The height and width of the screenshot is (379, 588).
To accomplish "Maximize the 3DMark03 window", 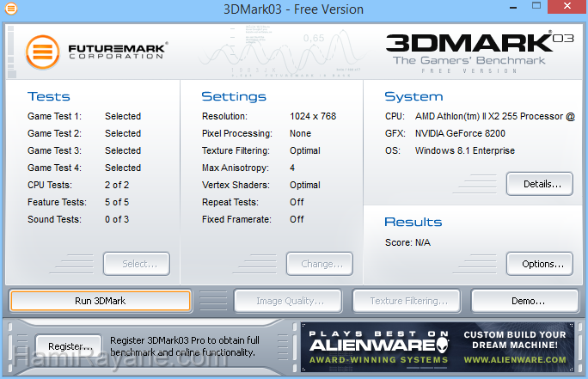I will coord(536,6).
